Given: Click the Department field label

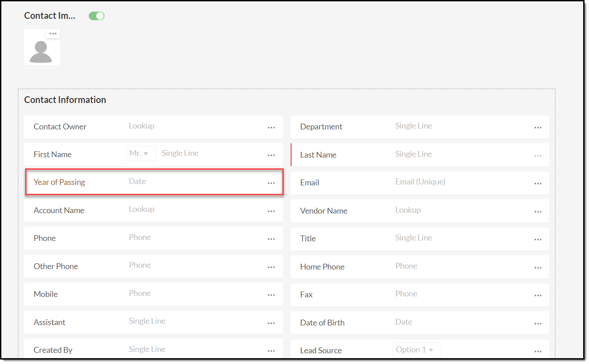Looking at the screenshot, I should tap(321, 127).
